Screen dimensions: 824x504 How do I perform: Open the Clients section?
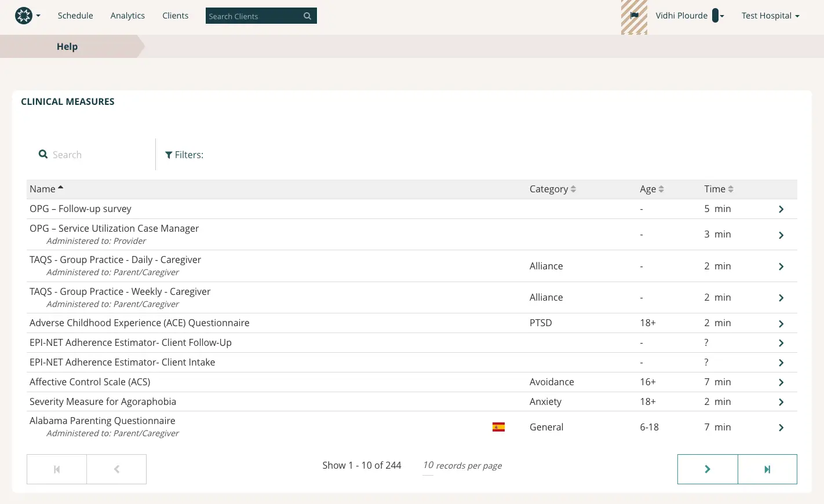pos(175,16)
